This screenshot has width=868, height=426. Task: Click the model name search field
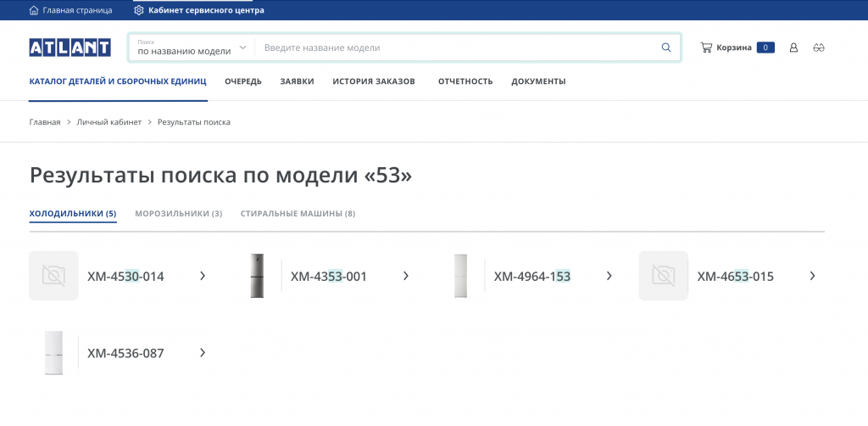[458, 48]
